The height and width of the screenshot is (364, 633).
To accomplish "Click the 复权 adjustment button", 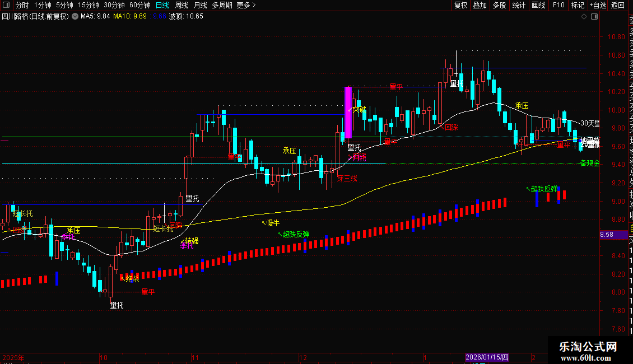I will 460,5.
